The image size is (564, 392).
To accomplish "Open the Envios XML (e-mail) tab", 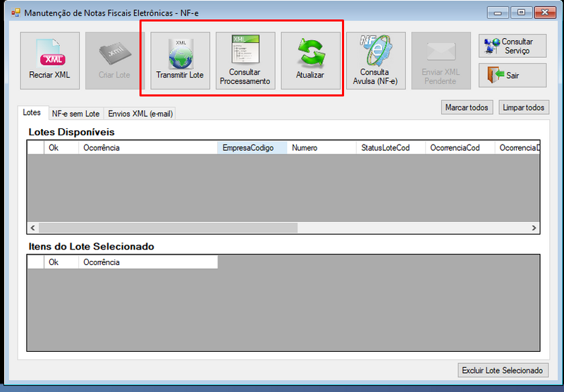I will click(140, 114).
